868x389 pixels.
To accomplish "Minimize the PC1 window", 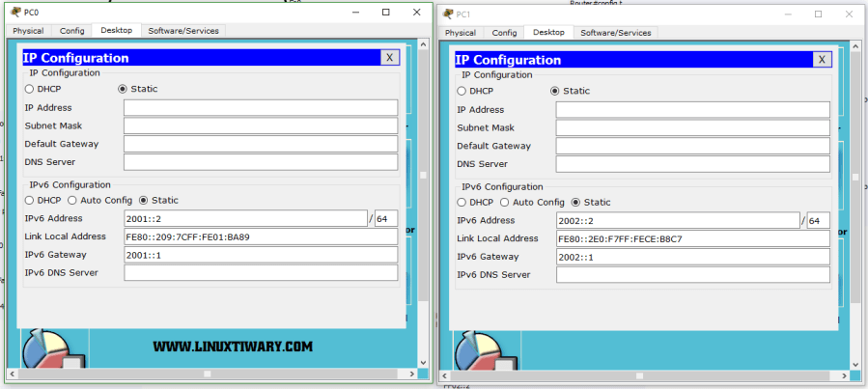I will tap(788, 14).
